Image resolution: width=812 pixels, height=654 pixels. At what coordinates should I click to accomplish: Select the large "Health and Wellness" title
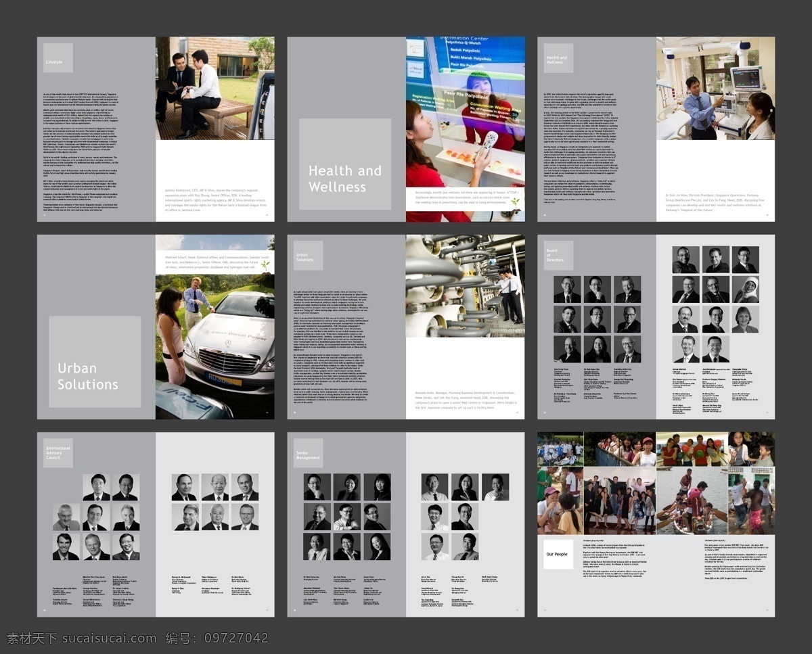[x=345, y=179]
